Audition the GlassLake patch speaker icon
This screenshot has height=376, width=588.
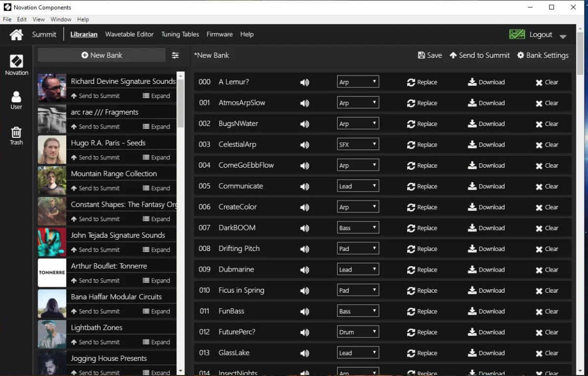coord(305,353)
